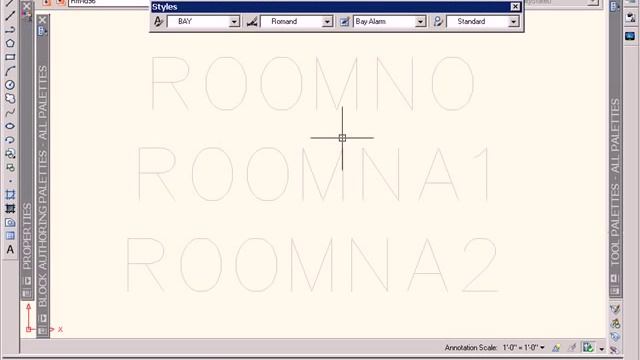
Task: Click the ROOMNA1 text in the drawing
Action: (x=313, y=174)
